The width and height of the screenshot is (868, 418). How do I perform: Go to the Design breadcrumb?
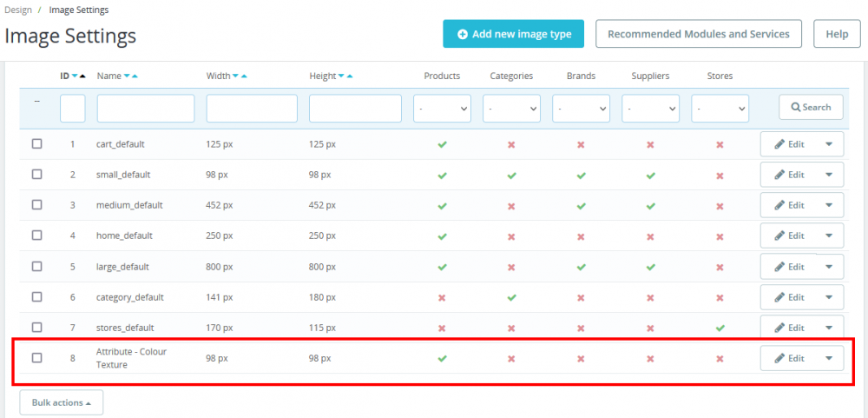(x=17, y=10)
